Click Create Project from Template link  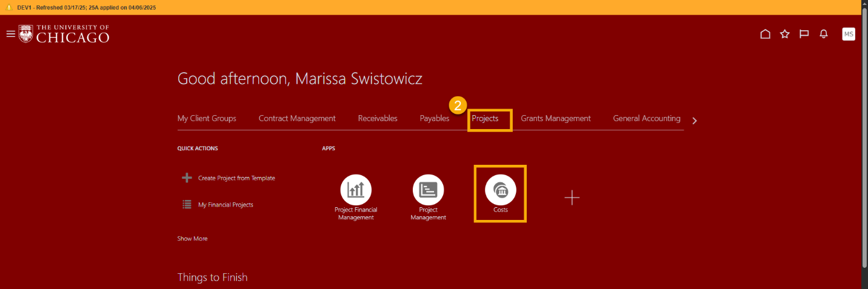coord(236,178)
